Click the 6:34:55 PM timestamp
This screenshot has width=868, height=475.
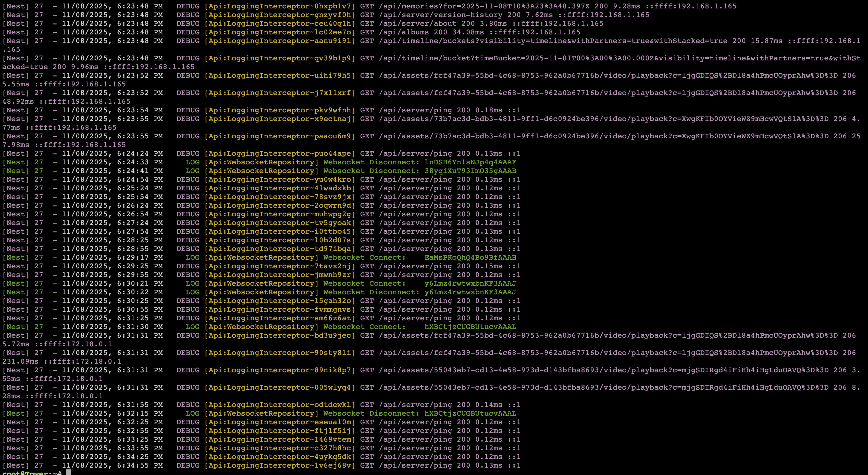[x=140, y=466]
